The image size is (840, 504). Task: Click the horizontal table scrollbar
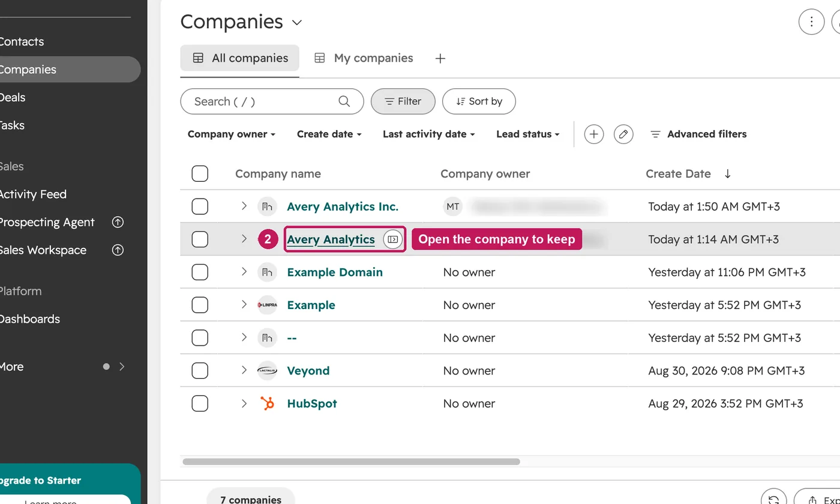tap(352, 462)
